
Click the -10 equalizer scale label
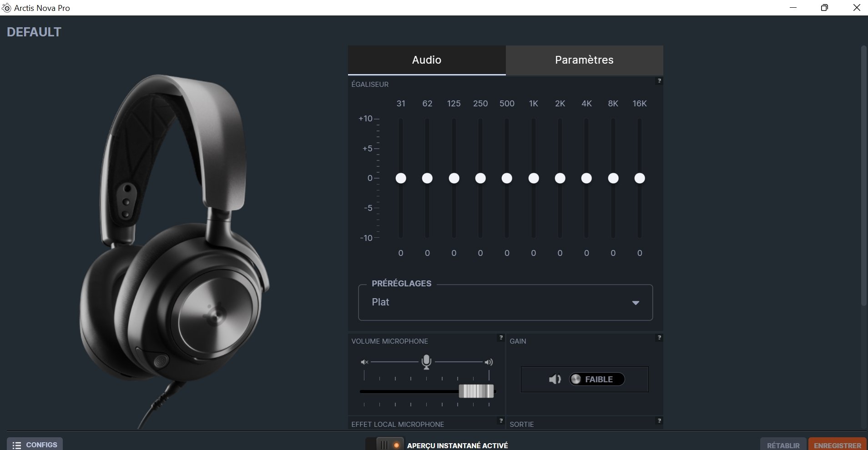tap(366, 238)
